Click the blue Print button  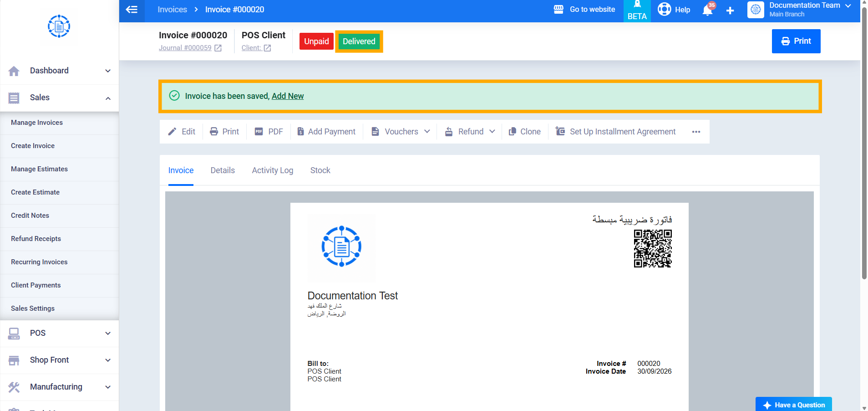[x=796, y=41]
